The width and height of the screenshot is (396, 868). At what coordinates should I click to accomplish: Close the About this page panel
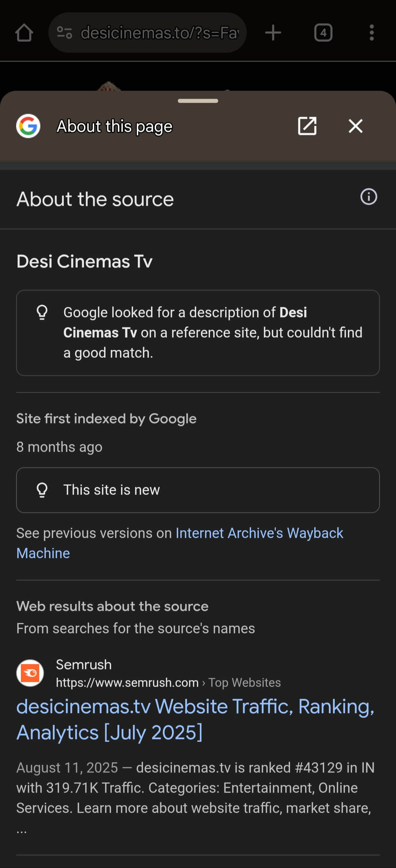356,126
